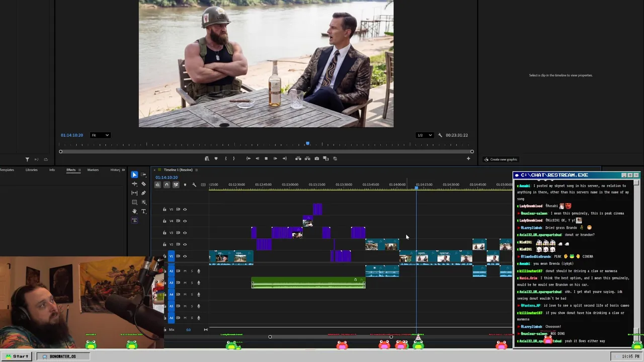The width and height of the screenshot is (644, 362).
Task: Add marker in the program monitor
Action: pyautogui.click(x=216, y=158)
